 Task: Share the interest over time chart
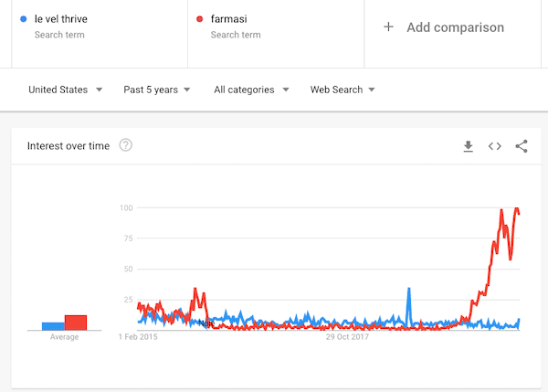(x=522, y=146)
